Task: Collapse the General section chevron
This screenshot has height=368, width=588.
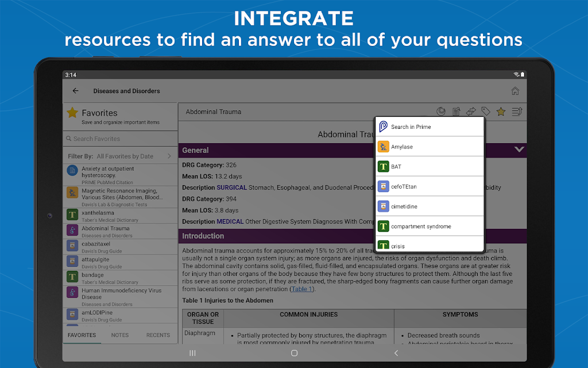Action: [519, 149]
